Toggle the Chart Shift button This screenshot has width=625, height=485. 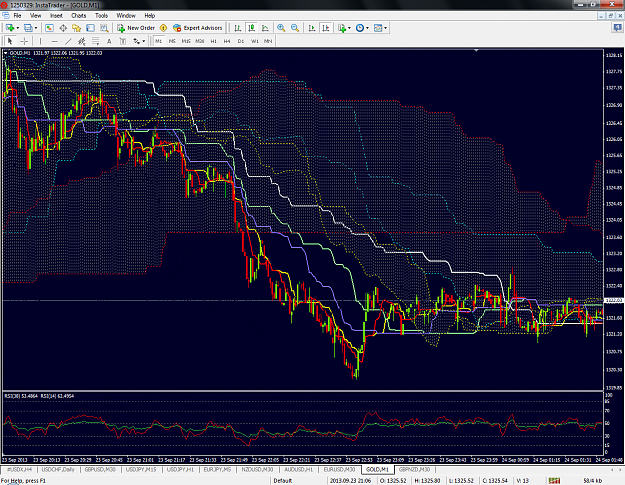coord(326,28)
